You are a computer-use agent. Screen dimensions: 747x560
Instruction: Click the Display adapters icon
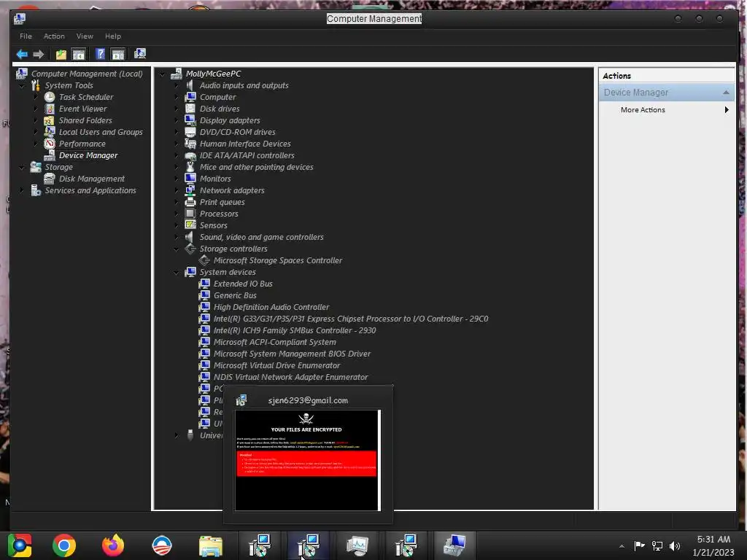pyautogui.click(x=190, y=120)
